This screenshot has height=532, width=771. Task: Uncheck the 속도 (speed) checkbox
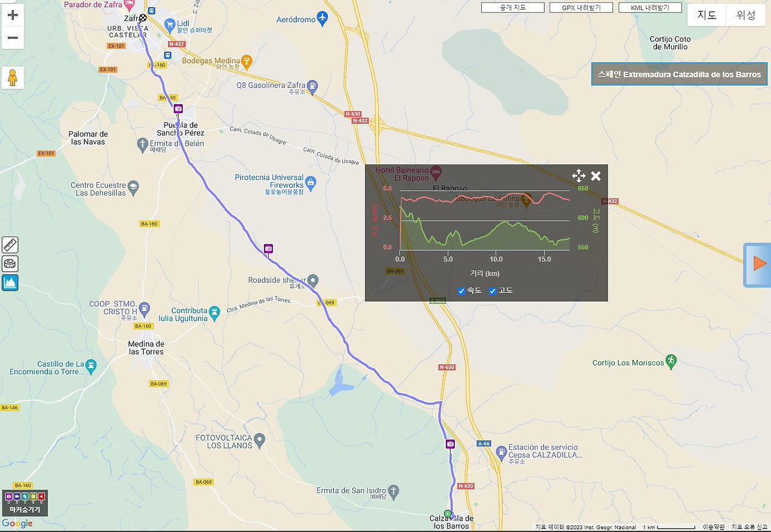pyautogui.click(x=461, y=291)
